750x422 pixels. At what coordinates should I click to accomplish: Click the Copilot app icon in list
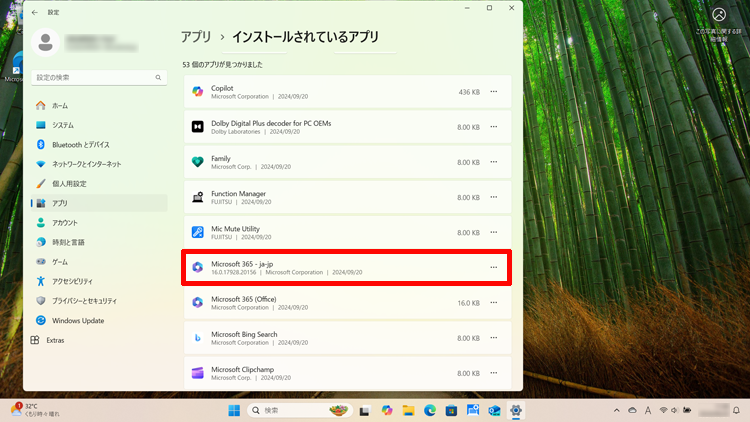(198, 92)
